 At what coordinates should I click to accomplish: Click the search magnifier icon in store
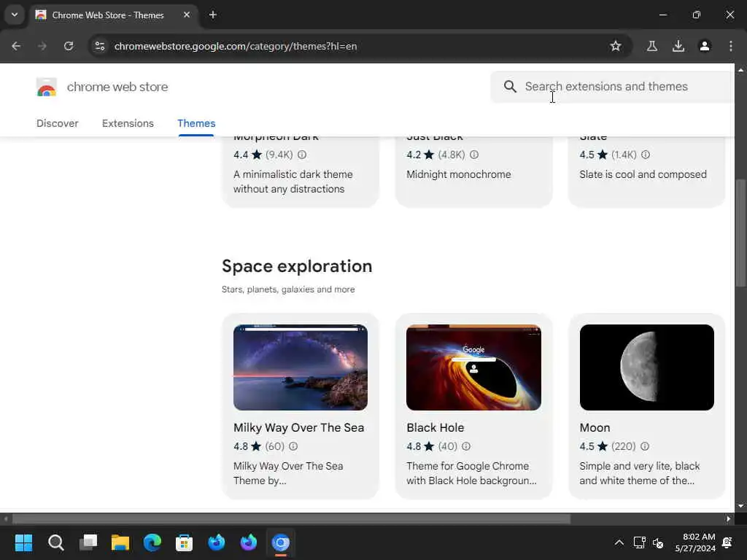[510, 87]
